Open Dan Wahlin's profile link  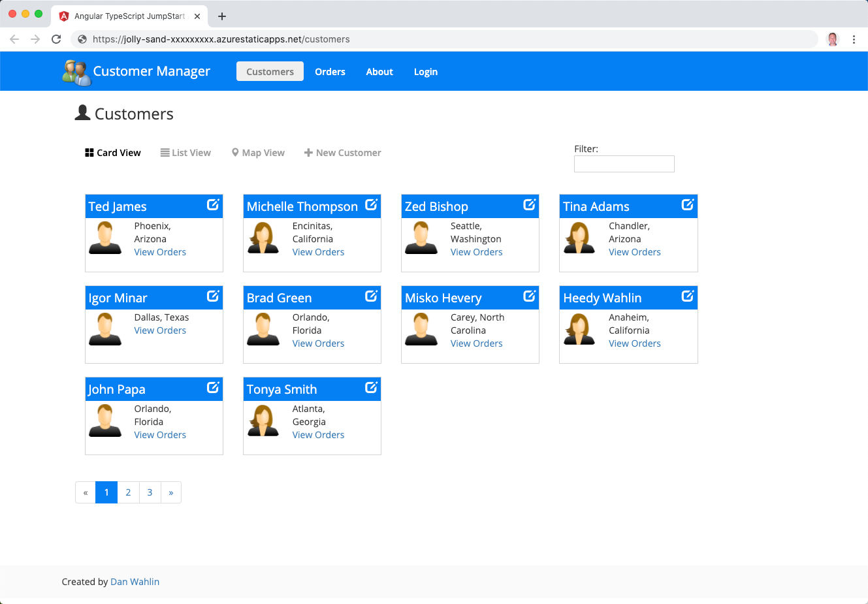click(135, 581)
